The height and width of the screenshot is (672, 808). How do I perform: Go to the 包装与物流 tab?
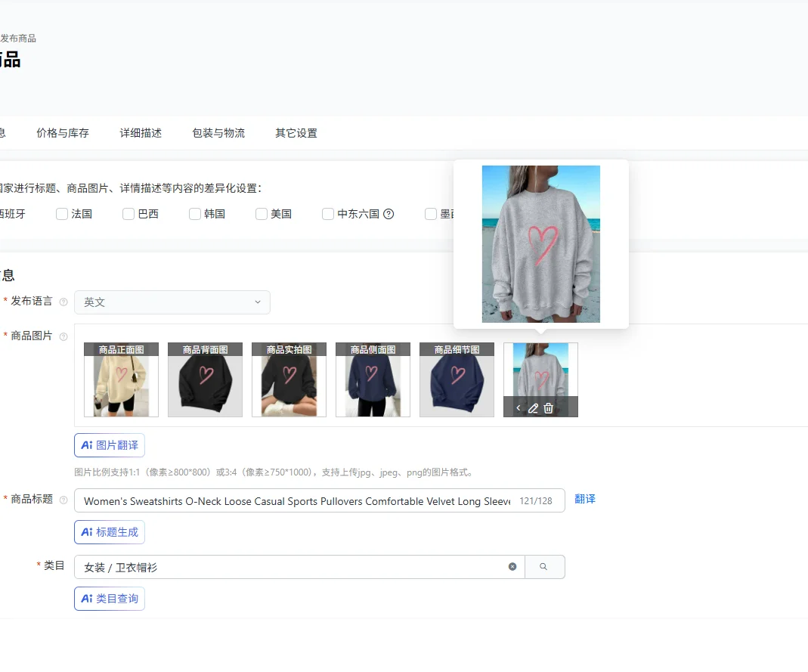pos(218,132)
